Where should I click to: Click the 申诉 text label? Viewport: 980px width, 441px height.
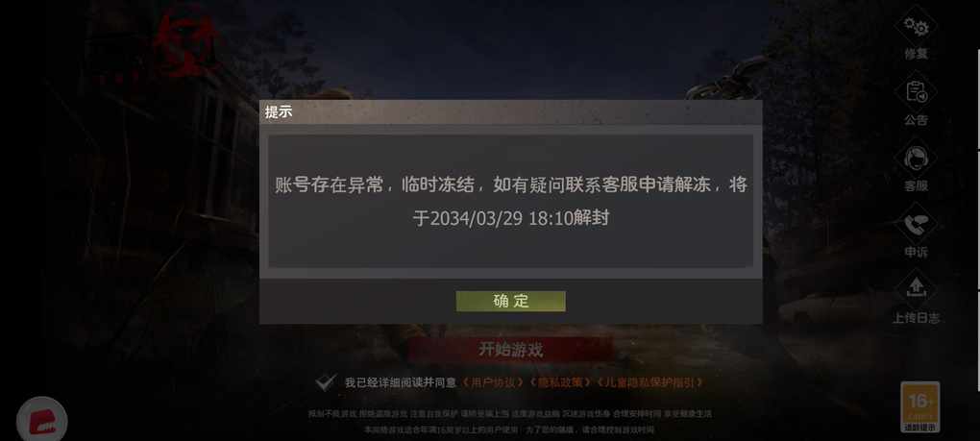(x=917, y=253)
